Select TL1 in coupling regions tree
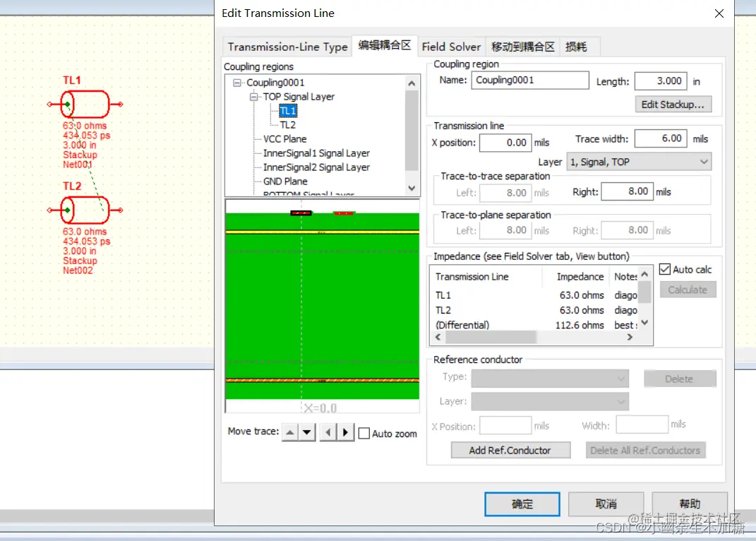 click(288, 111)
